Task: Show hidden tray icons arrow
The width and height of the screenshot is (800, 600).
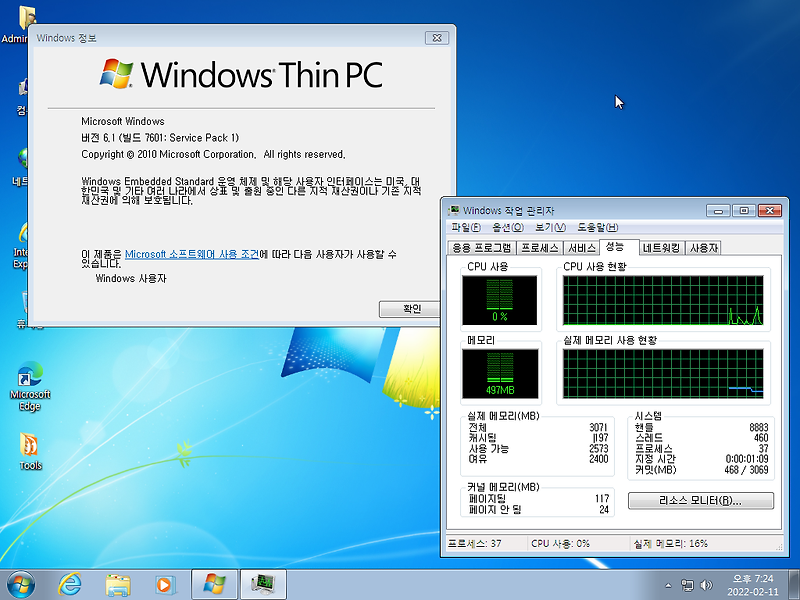Action: point(668,585)
